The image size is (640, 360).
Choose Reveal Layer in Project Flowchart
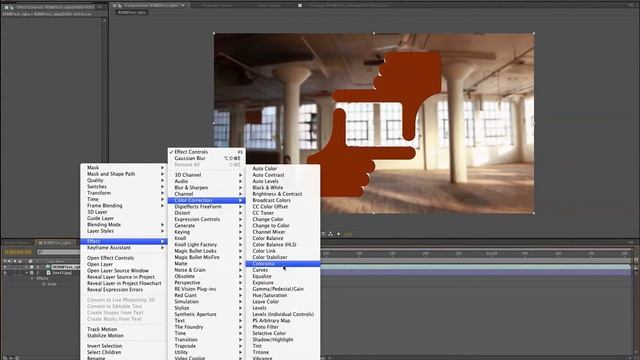124,283
